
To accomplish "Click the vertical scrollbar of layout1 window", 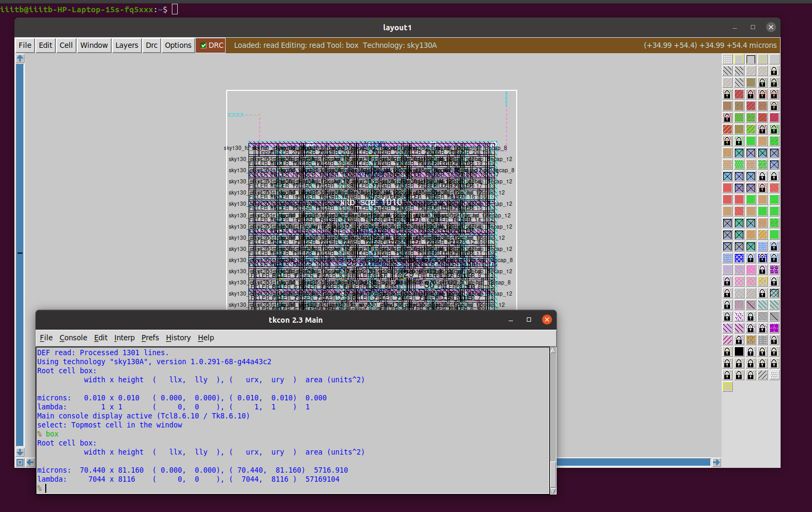I will pyautogui.click(x=20, y=255).
